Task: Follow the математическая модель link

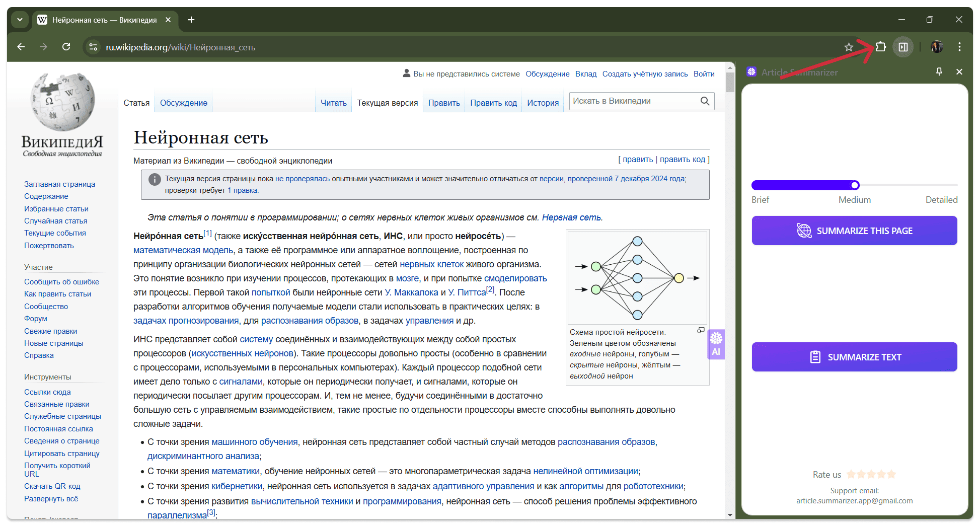Action: pos(183,250)
